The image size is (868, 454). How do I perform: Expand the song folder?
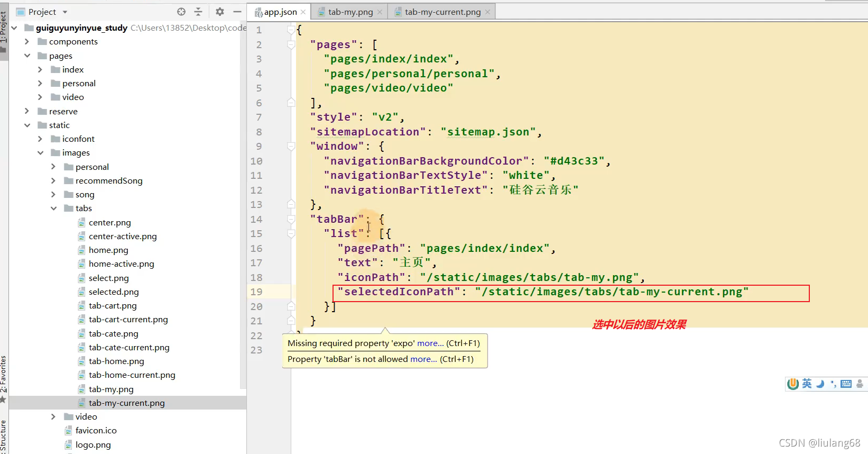pos(53,194)
